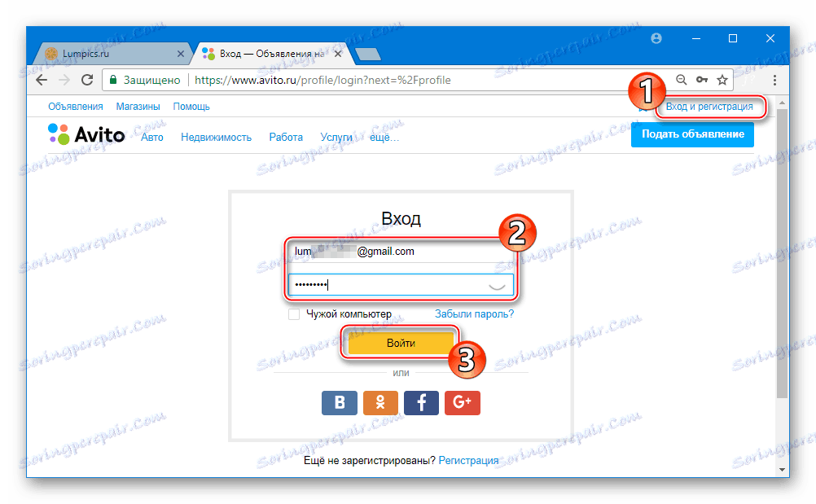Viewport: 816px width, 504px height.
Task: Toggle password visibility eye icon
Action: tap(498, 286)
